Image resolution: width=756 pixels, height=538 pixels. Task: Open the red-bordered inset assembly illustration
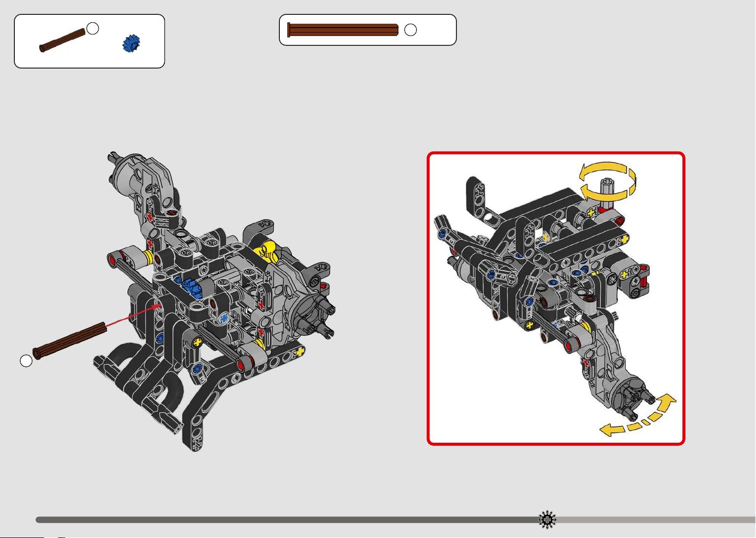tap(556, 299)
